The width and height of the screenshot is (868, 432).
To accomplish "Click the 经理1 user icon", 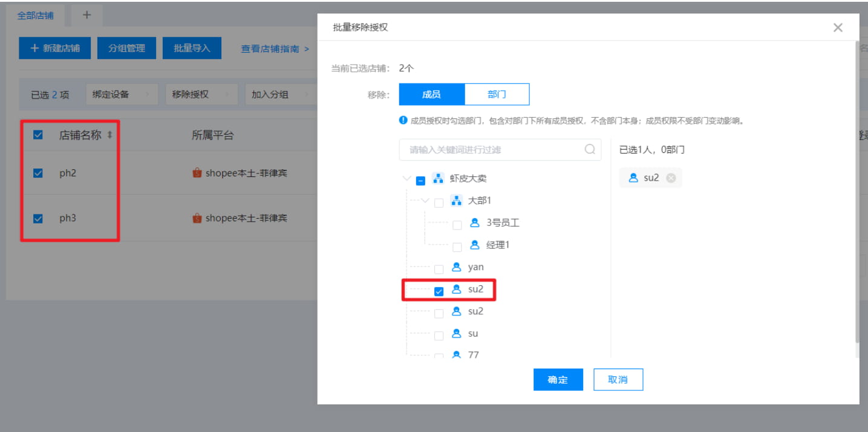I will 475,245.
